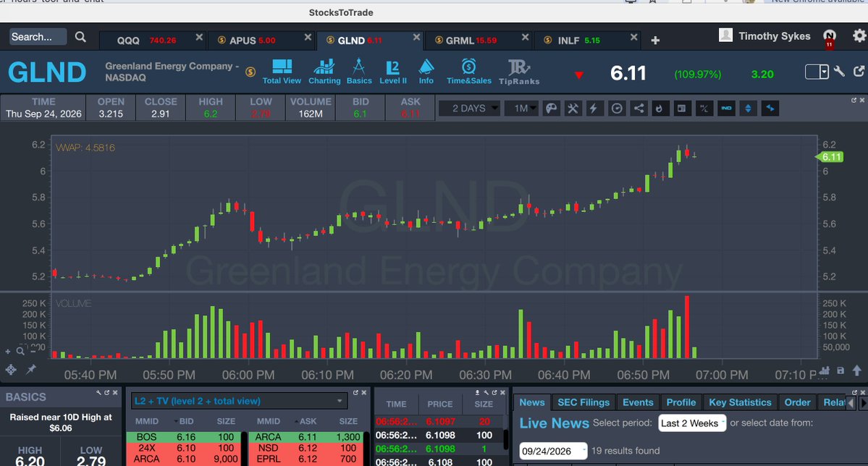Open the L2 + TV view dropdown
The image size is (868, 466).
239,402
